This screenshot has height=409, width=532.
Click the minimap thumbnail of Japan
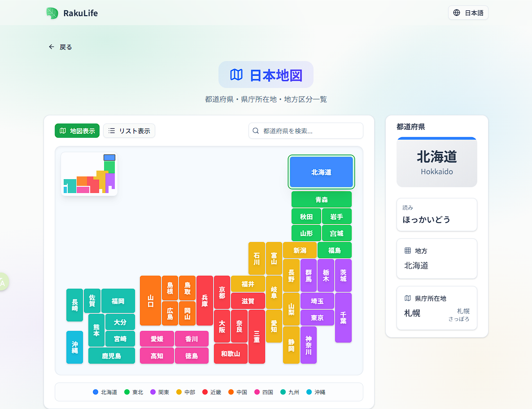pyautogui.click(x=89, y=174)
